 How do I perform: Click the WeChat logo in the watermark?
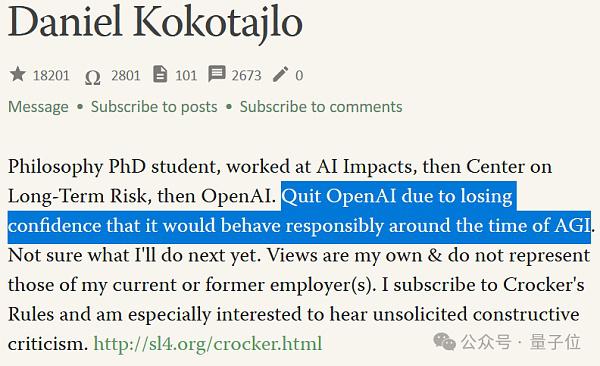[444, 341]
